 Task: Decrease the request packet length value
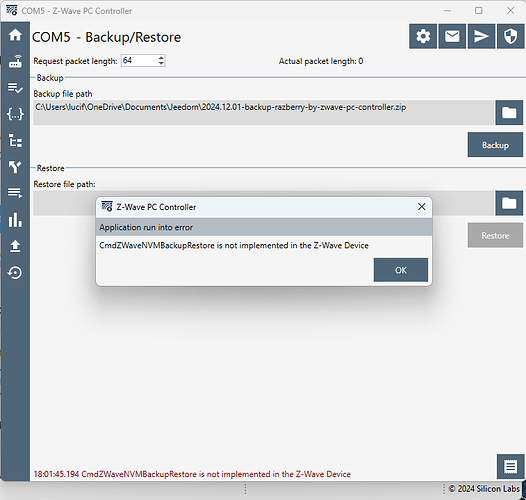(161, 63)
